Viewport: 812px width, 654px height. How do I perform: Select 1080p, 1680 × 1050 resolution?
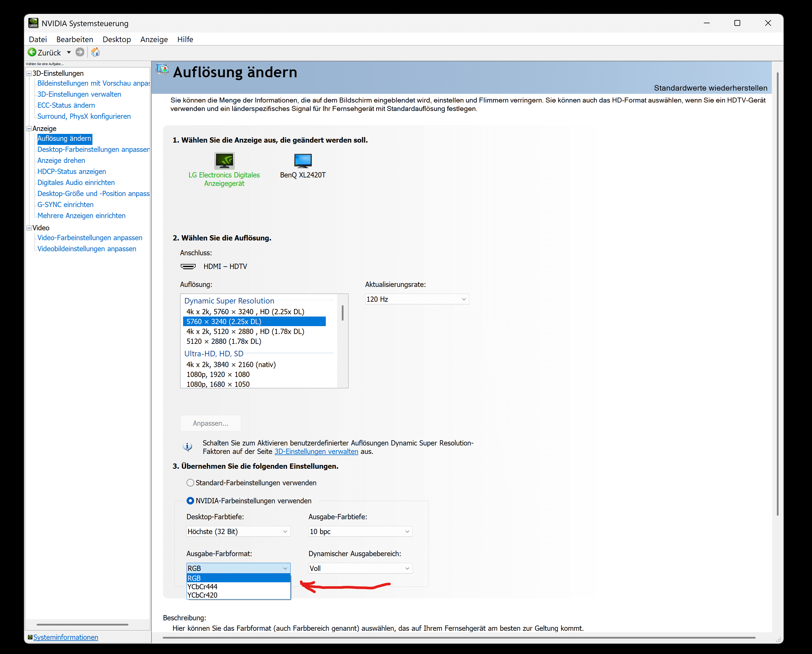pos(255,384)
